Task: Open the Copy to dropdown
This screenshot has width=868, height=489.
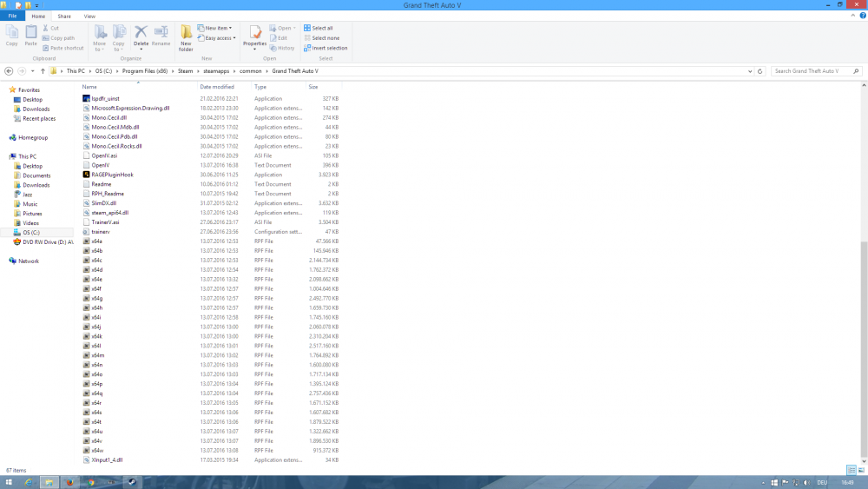Action: click(x=119, y=38)
